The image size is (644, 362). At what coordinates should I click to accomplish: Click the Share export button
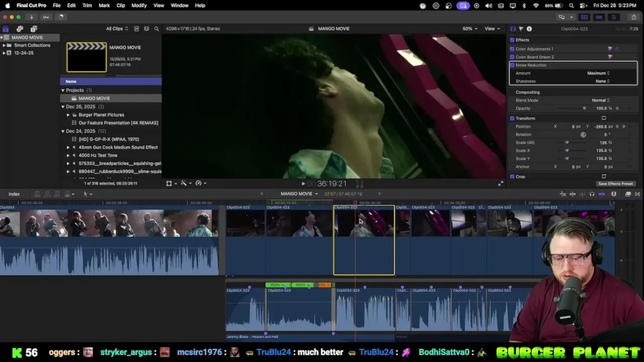pos(633,17)
